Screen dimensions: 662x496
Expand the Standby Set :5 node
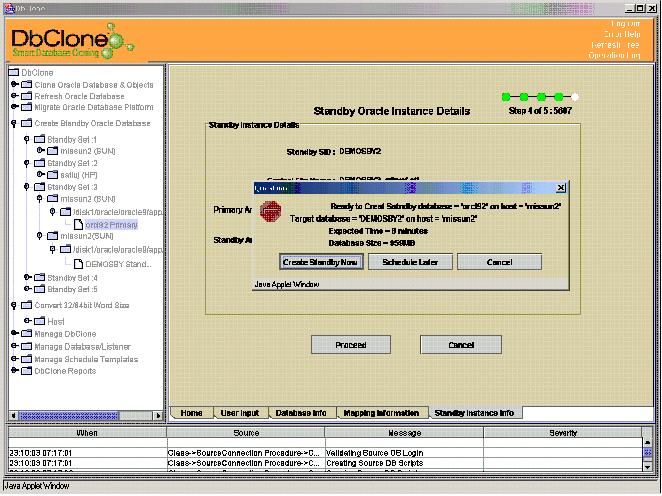(27, 289)
